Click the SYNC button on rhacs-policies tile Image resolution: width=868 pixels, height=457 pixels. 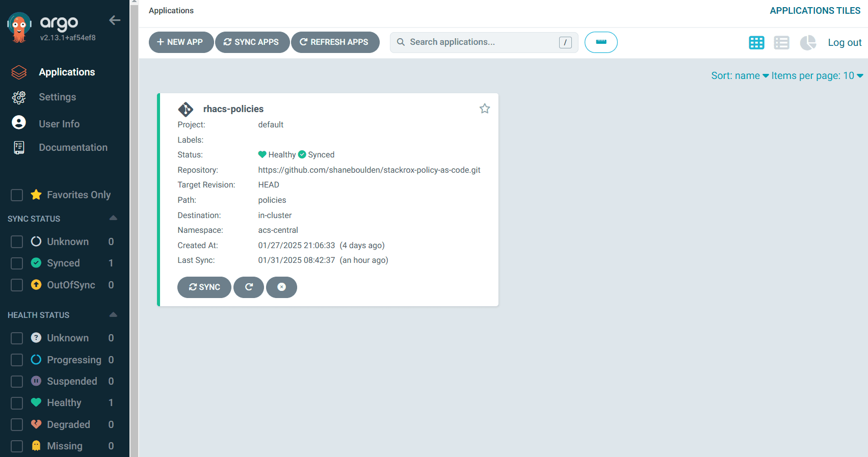point(204,287)
